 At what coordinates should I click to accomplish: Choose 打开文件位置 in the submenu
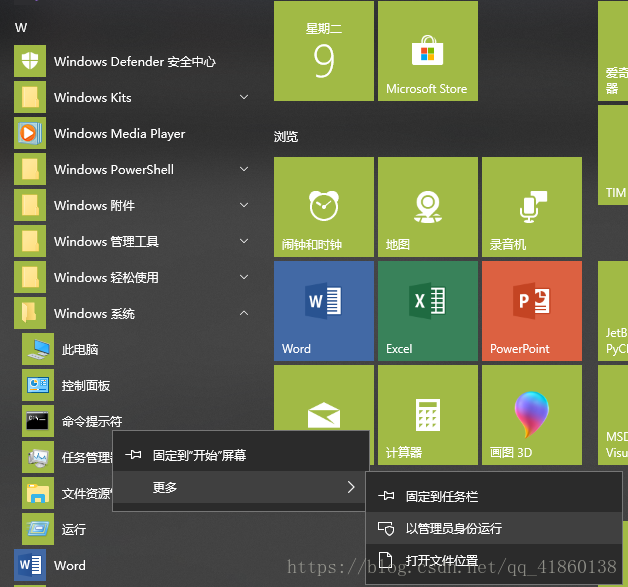pos(494,560)
